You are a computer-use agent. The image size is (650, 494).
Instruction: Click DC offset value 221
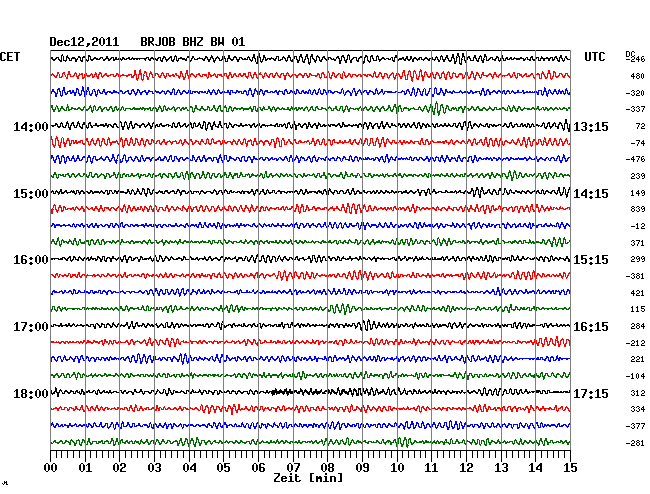point(638,359)
